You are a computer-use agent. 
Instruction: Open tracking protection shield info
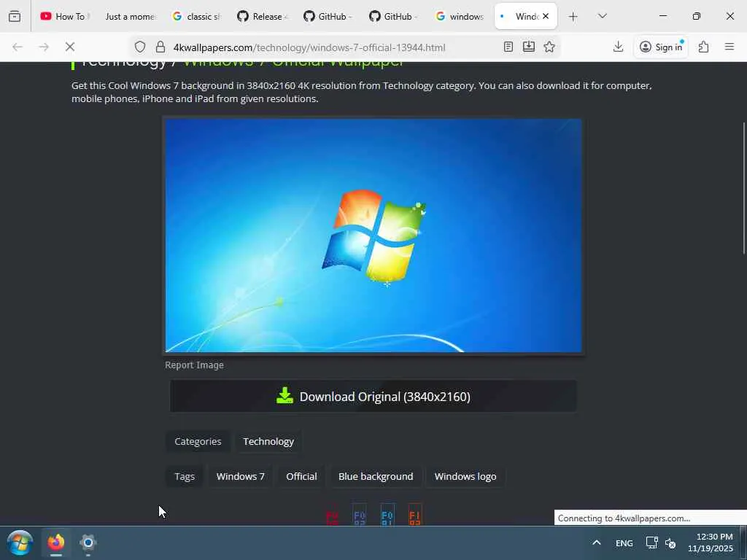139,47
